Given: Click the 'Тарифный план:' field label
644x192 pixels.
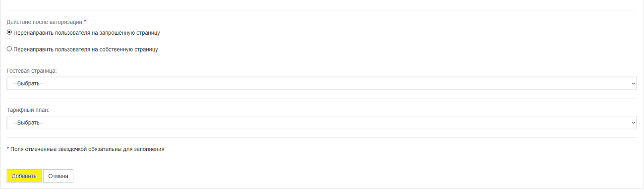Looking at the screenshot, I should (28, 110).
